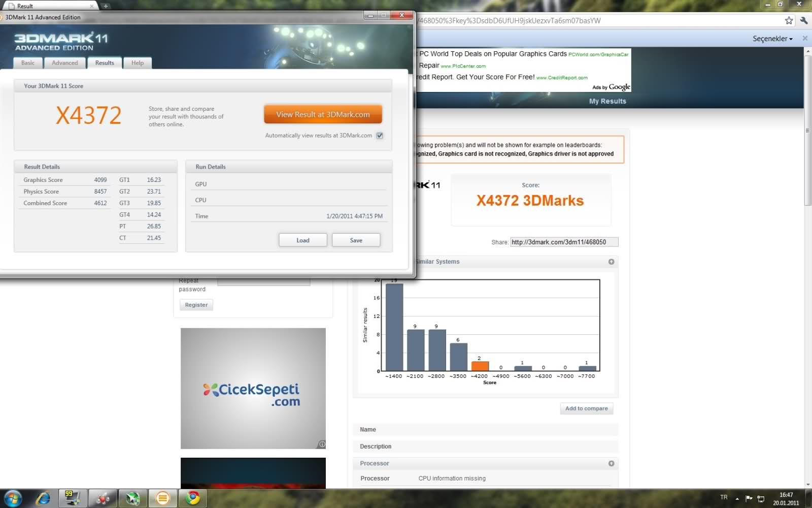Viewport: 812px width, 508px height.
Task: Close the Seçenekler infobar with X
Action: click(805, 39)
